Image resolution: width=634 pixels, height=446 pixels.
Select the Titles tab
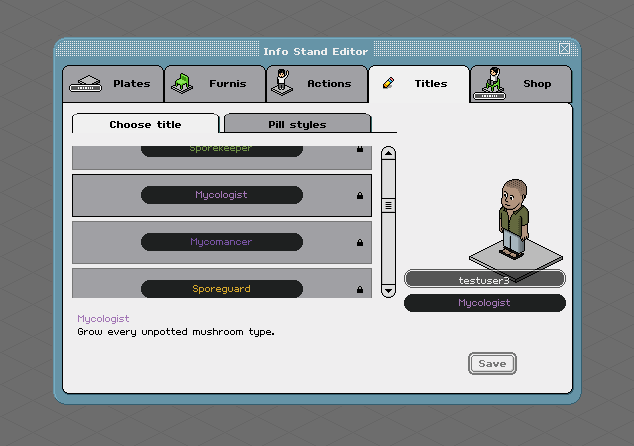(x=419, y=84)
